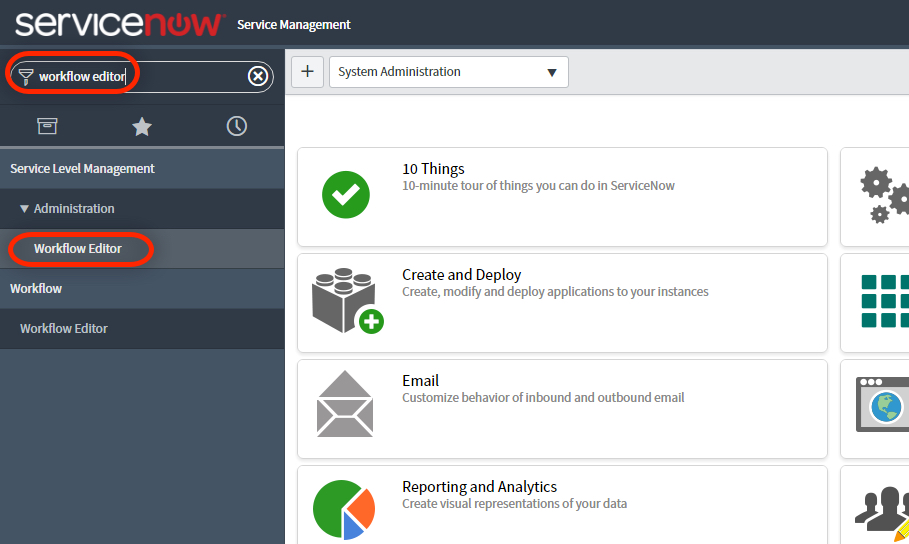Click the green checkmark 10 Things icon
Screen dimensions: 909x544
346,195
